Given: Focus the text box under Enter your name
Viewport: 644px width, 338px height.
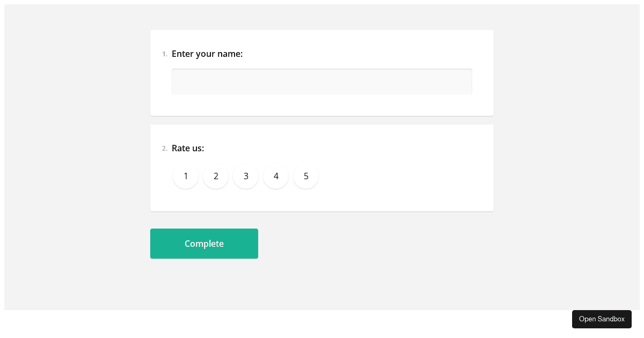Looking at the screenshot, I should click(322, 82).
